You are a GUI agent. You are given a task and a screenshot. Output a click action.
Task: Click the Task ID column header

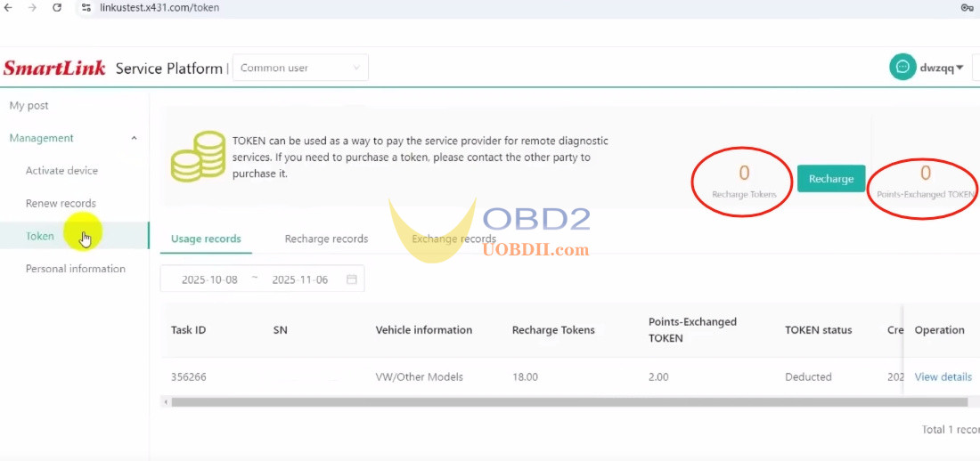pyautogui.click(x=188, y=330)
